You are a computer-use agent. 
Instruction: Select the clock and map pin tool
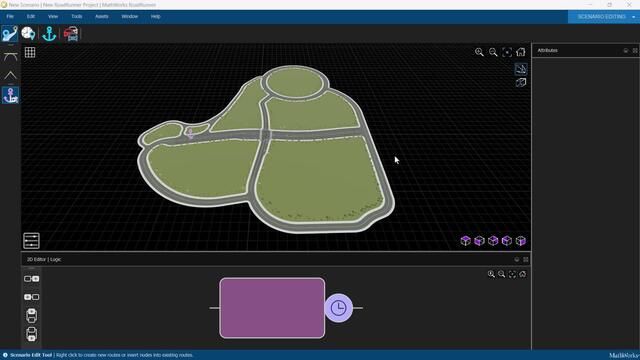pyautogui.click(x=28, y=33)
